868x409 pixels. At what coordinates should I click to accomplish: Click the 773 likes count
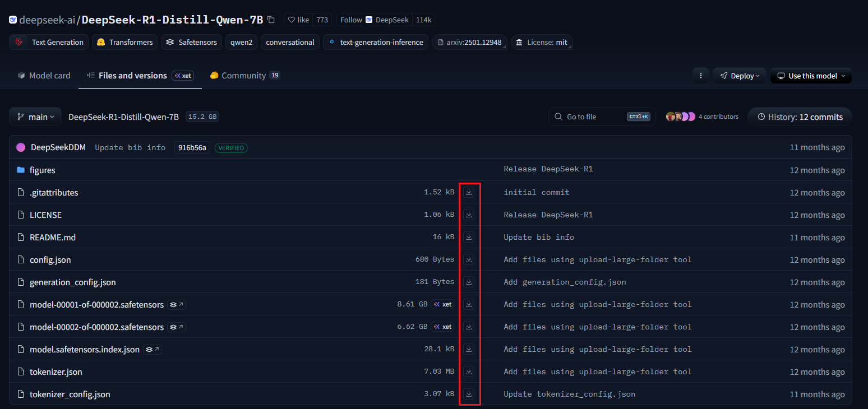(x=322, y=20)
